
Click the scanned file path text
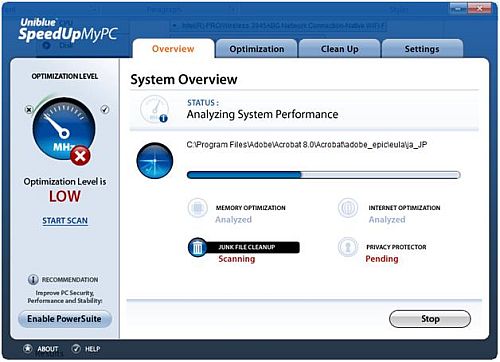[x=307, y=145]
